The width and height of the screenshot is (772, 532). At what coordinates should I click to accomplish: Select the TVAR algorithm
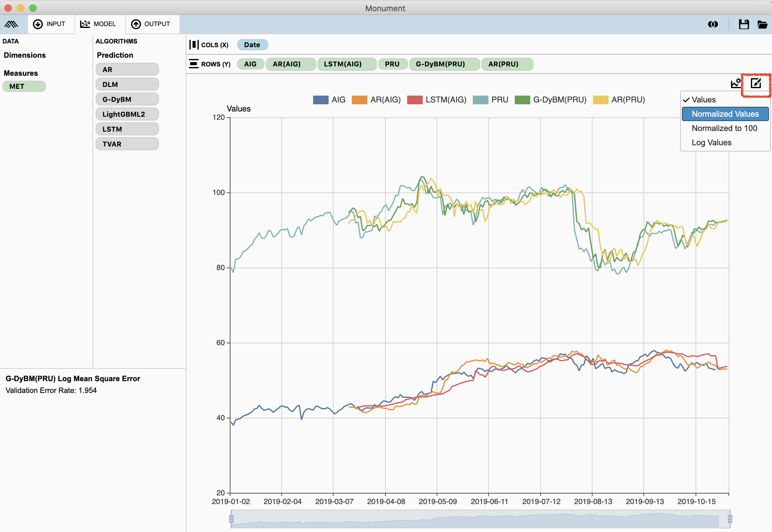[x=127, y=144]
